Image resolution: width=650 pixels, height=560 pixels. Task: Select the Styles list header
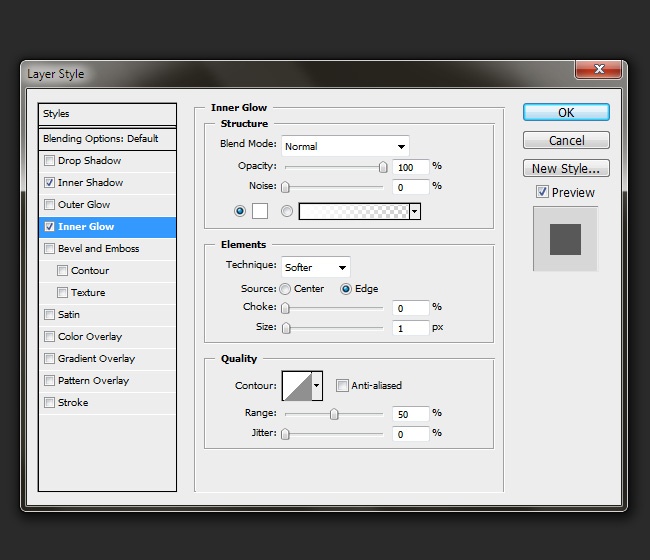107,114
